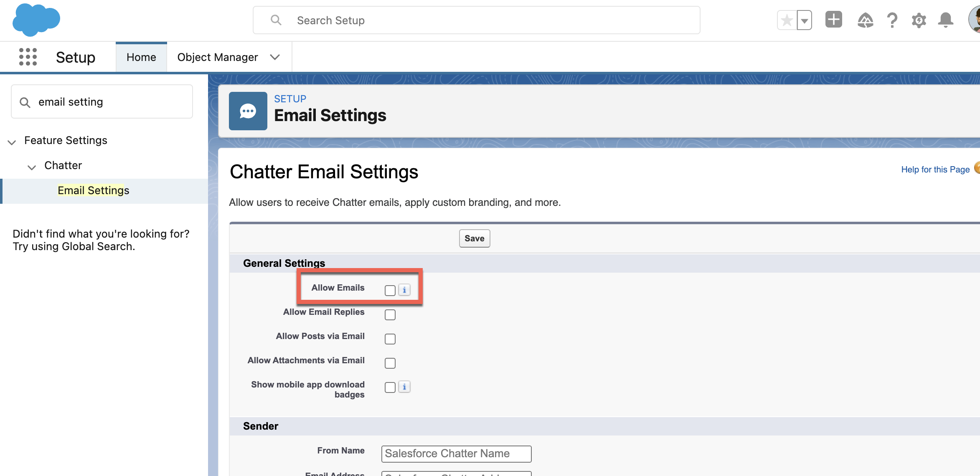
Task: Click the Chatter Email Settings heading
Action: pyautogui.click(x=324, y=172)
